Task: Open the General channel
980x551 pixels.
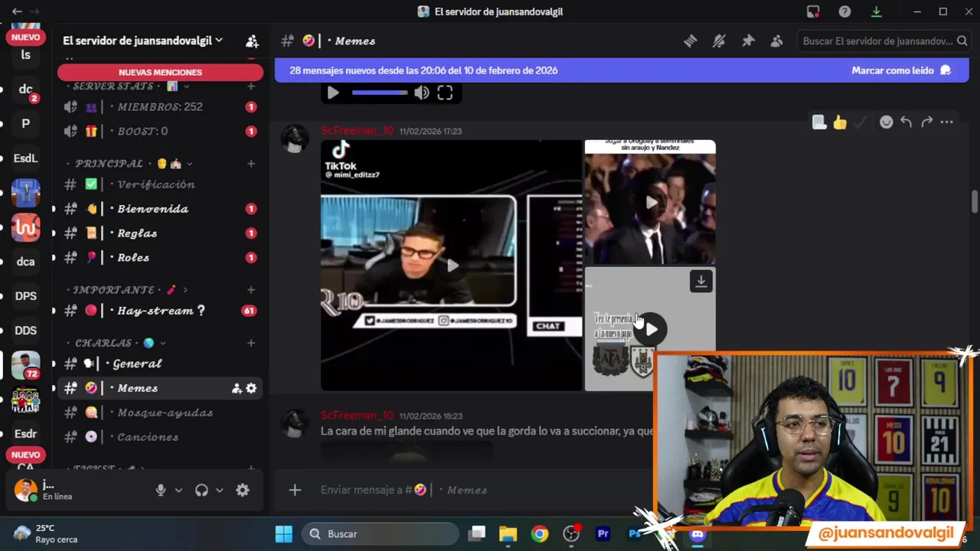Action: tap(160, 364)
